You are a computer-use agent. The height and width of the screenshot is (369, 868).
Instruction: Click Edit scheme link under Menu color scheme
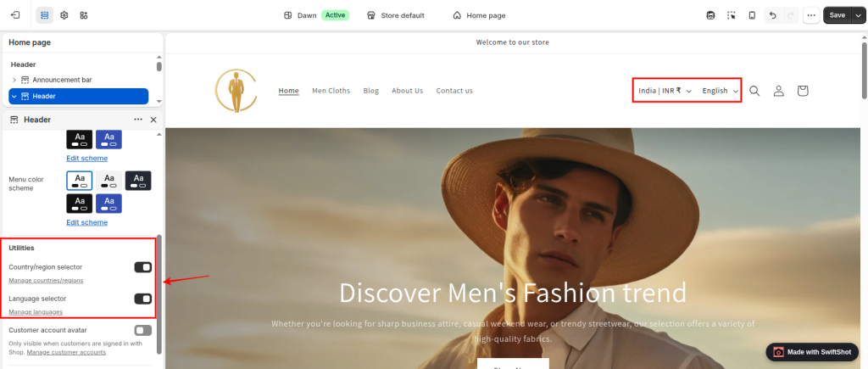(87, 223)
